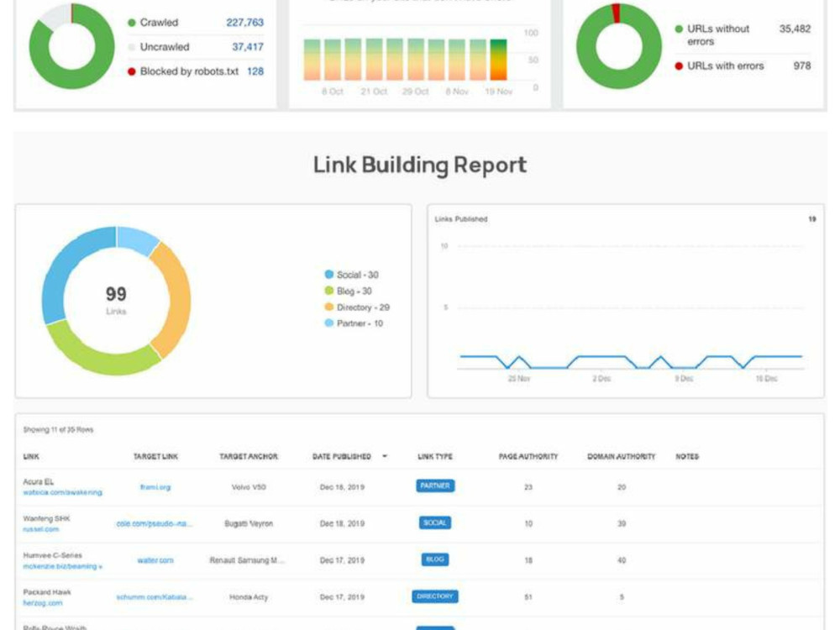Click the 9 Dec axis label
Image resolution: width=840 pixels, height=630 pixels.
coord(684,379)
